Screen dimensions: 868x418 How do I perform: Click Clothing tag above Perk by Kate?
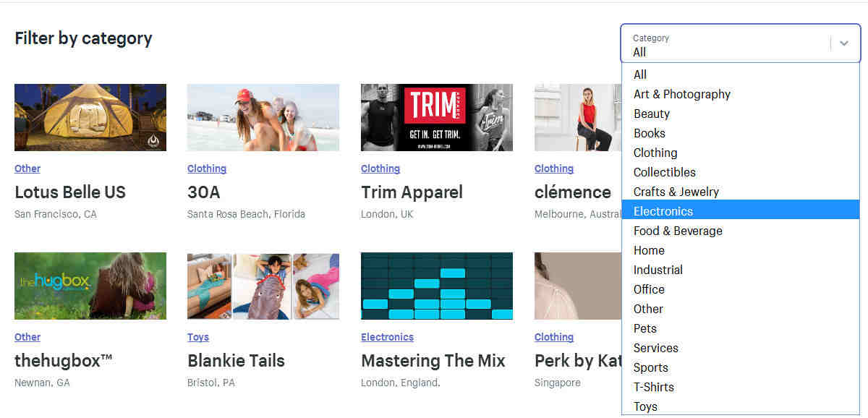tap(554, 337)
